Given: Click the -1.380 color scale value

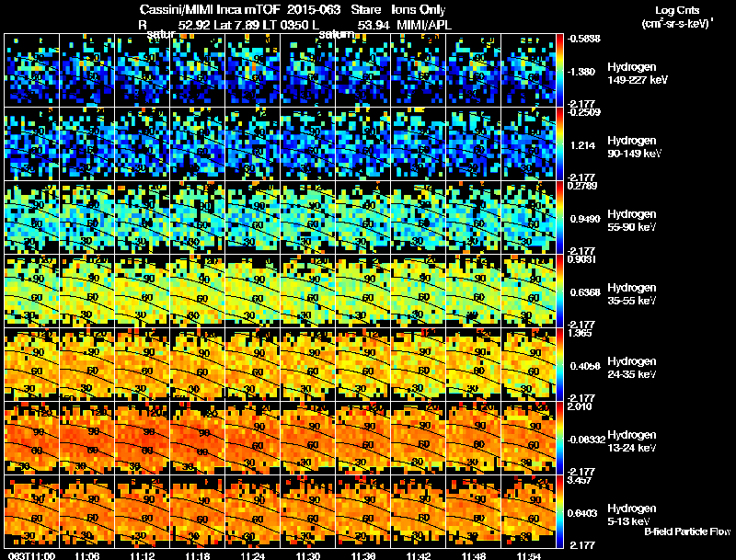Looking at the screenshot, I should click(581, 72).
